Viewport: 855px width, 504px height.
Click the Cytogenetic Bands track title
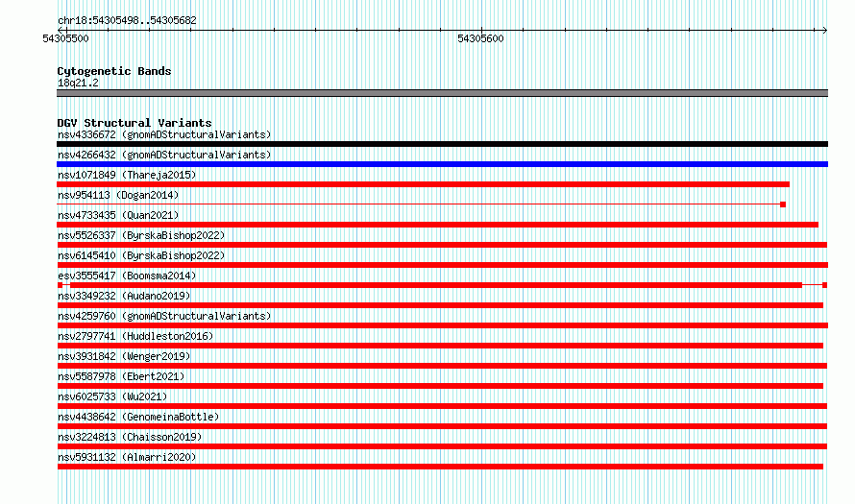[x=114, y=71]
